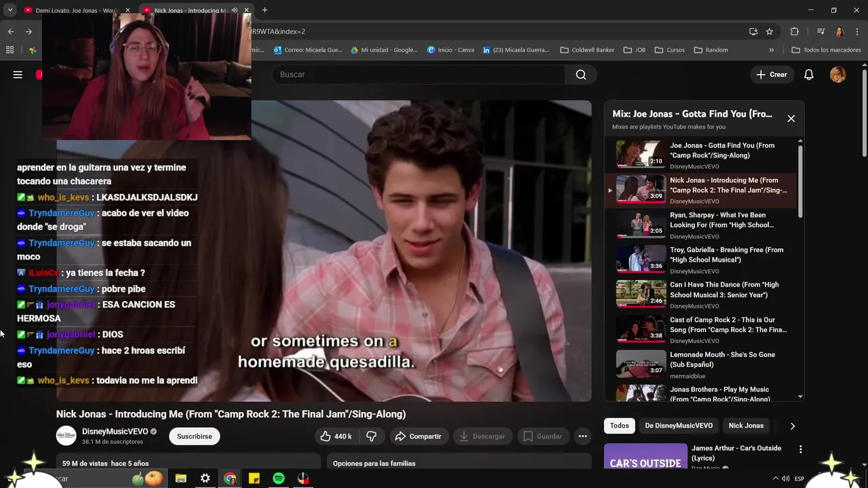This screenshot has width=868, height=488.
Task: Open the apps grid in bookmarks bar
Action: [x=9, y=50]
